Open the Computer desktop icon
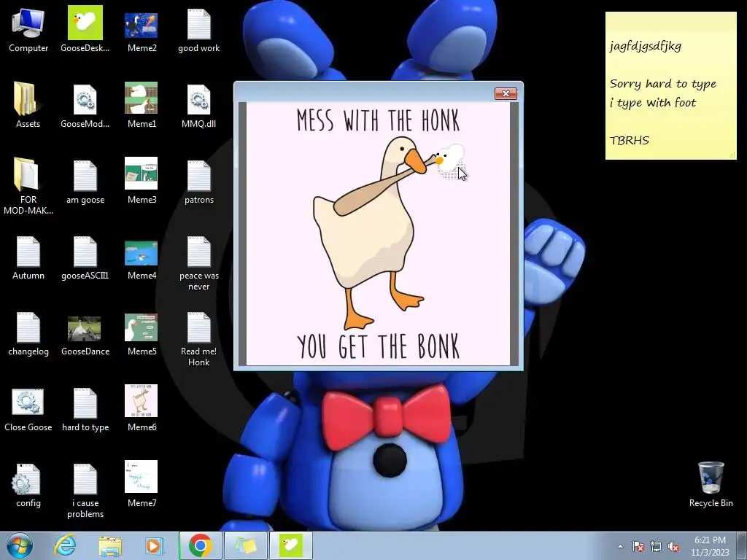The height and width of the screenshot is (560, 747). (28, 29)
